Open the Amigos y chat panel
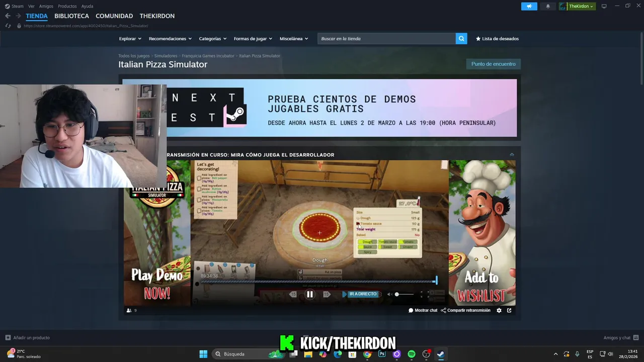The height and width of the screenshot is (362, 644). [621, 338]
